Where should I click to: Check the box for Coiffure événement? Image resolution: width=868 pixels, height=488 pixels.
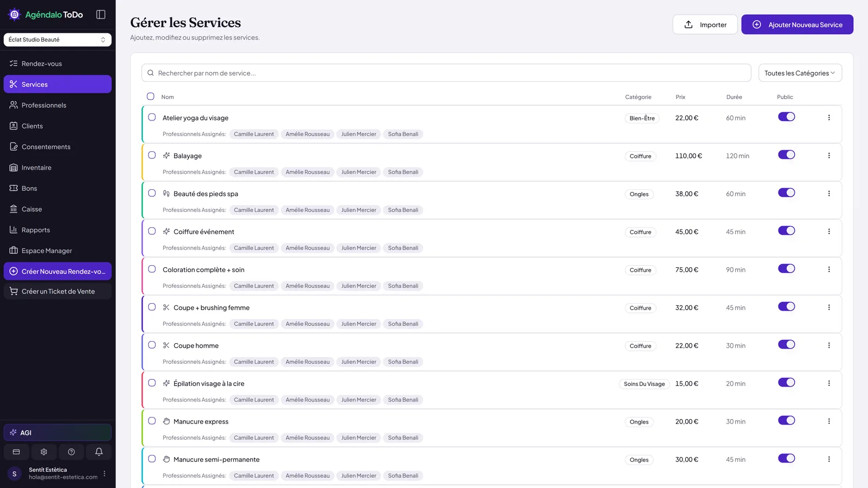click(x=152, y=231)
